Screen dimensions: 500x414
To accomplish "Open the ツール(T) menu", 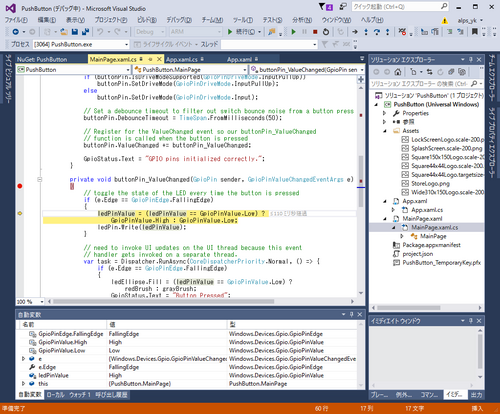I will tap(243, 20).
